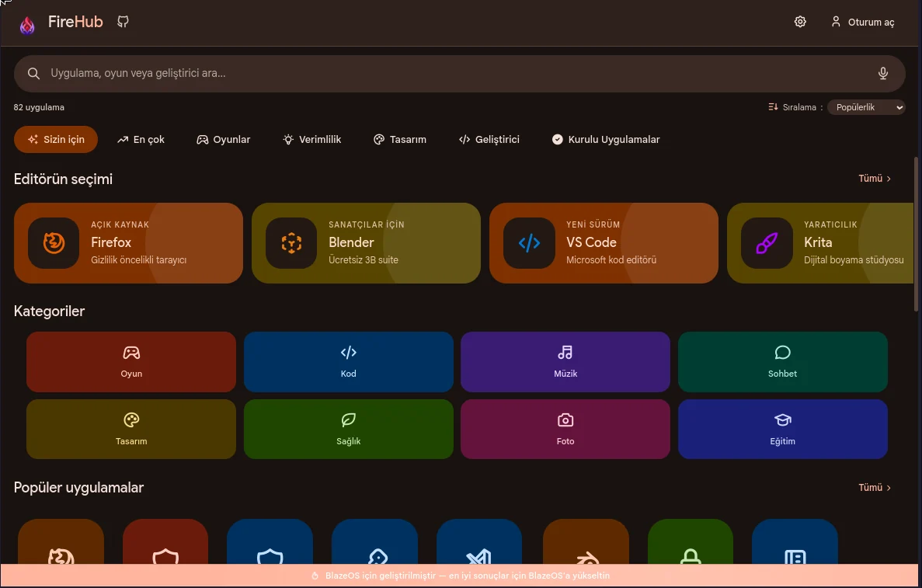Click the 'Microsoft kod editörü' subtitle
This screenshot has width=922, height=588.
[611, 260]
